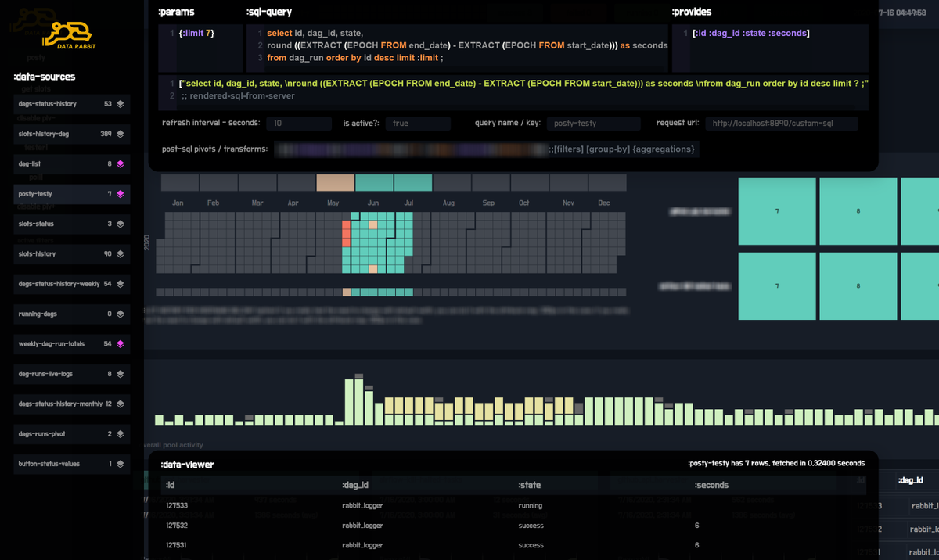Screen dimensions: 939x560
Task: Click the 'is active?' value field
Action: coord(419,124)
